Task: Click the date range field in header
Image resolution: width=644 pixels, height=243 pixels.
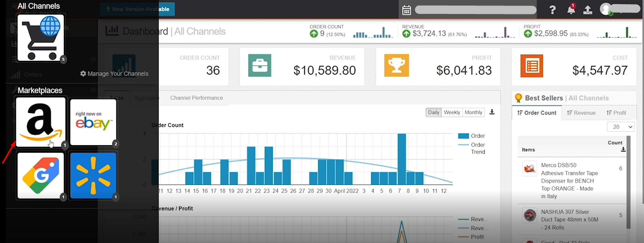Action: pyautogui.click(x=476, y=10)
